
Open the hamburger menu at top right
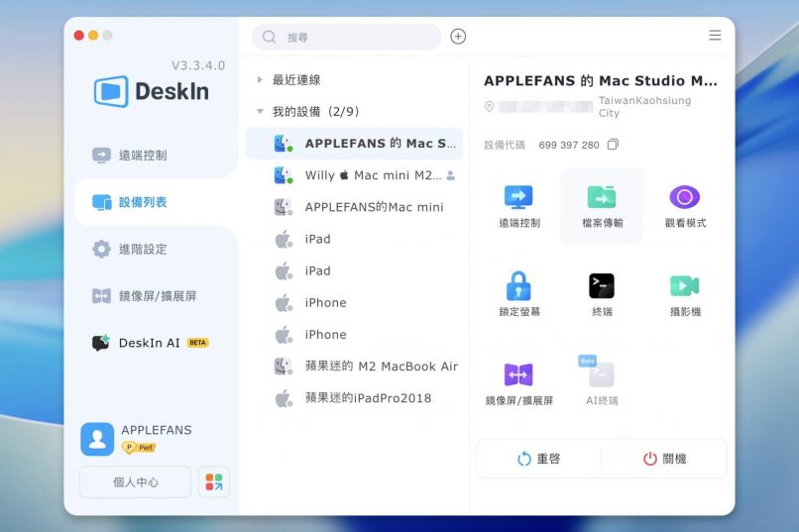tap(715, 36)
